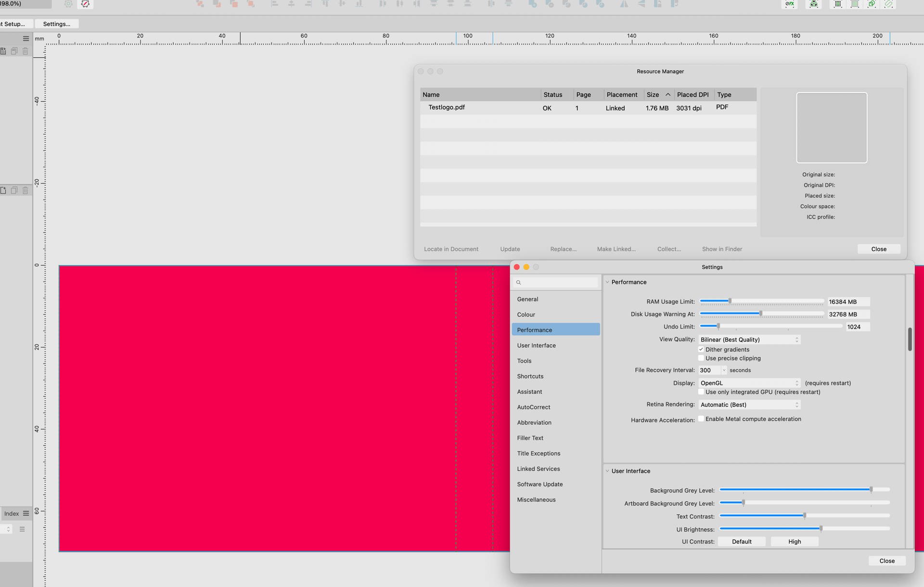Open the Display OpenGL dropdown
The height and width of the screenshot is (587, 924).
click(x=749, y=383)
